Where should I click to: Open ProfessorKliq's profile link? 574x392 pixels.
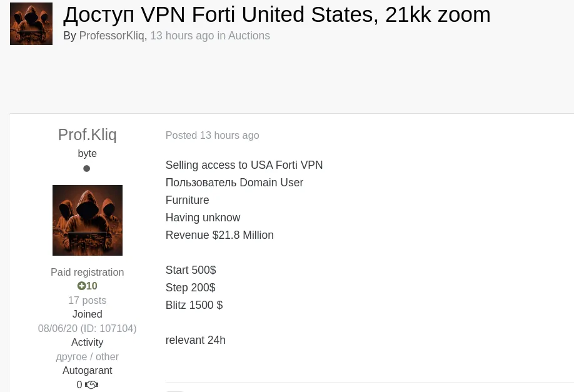[111, 36]
